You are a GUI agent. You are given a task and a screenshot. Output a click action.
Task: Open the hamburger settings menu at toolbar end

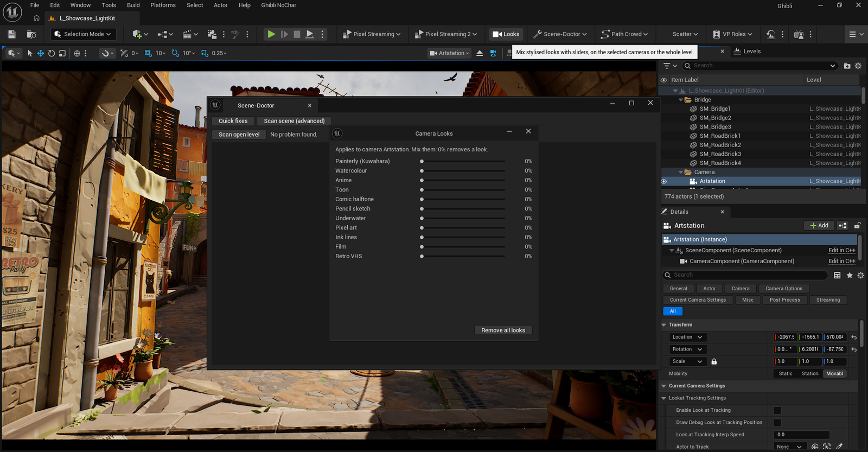click(856, 34)
